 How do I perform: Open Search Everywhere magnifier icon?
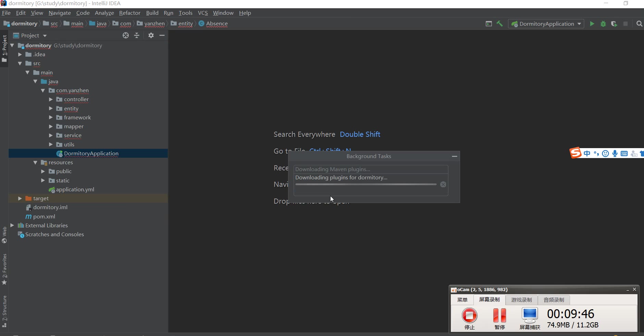[x=639, y=24]
